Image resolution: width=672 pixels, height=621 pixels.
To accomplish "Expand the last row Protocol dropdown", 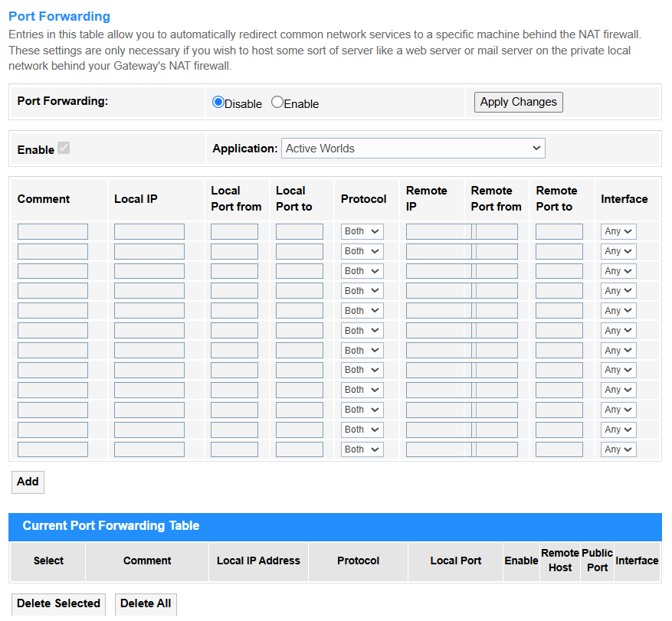I will point(362,449).
